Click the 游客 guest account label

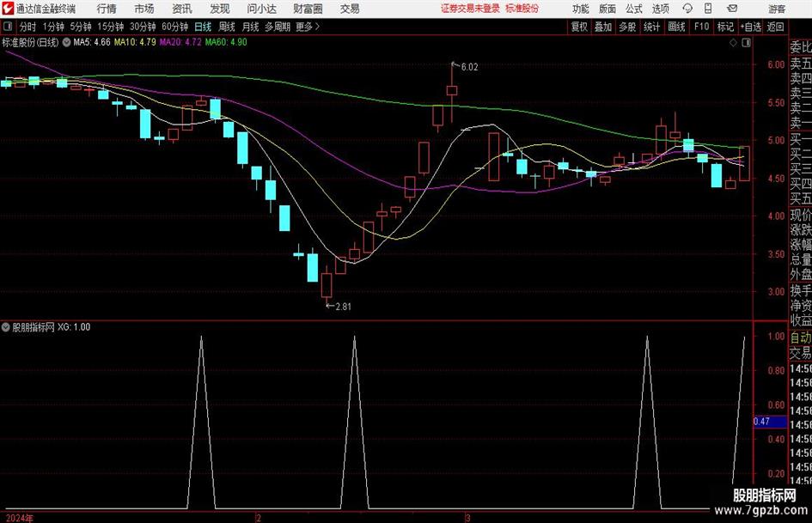(x=777, y=9)
